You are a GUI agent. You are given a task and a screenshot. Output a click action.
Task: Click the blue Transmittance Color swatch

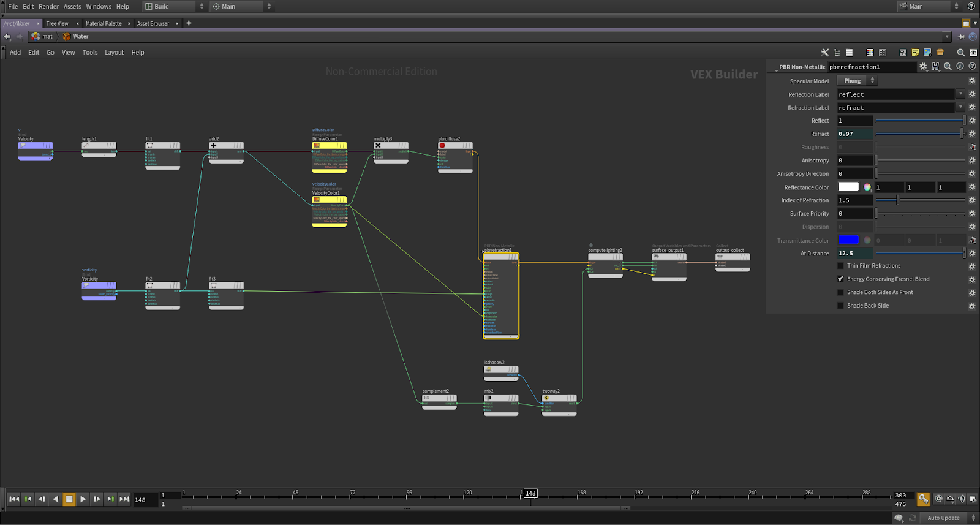pos(848,240)
